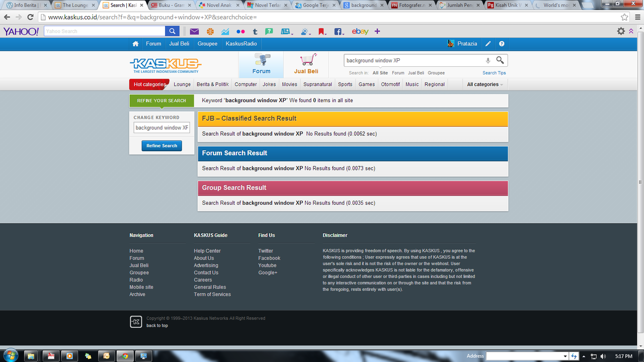
Task: Select Computer category
Action: pyautogui.click(x=246, y=84)
